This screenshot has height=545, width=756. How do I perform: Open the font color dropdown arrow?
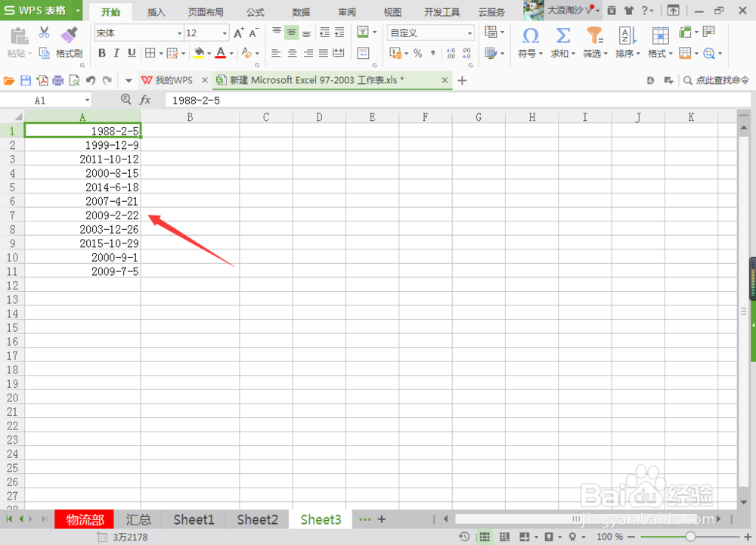[232, 54]
